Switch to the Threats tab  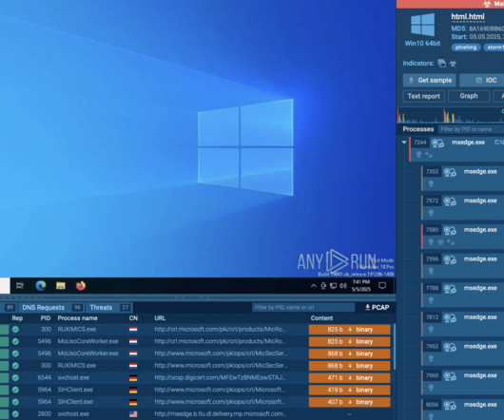(x=109, y=307)
